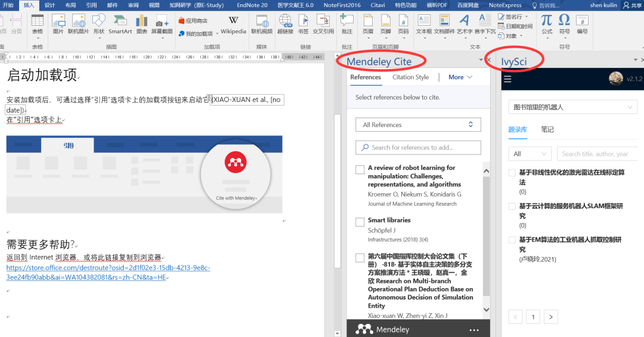The image size is (644, 337).
Task: Switch to the 引用 ribbon tab
Action: coord(92,5)
